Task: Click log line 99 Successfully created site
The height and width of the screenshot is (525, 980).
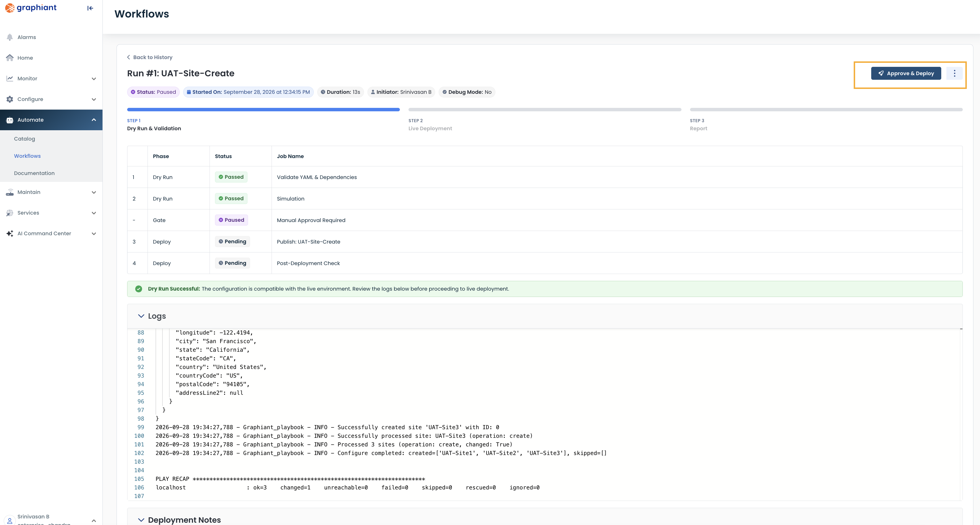Action: click(x=327, y=427)
